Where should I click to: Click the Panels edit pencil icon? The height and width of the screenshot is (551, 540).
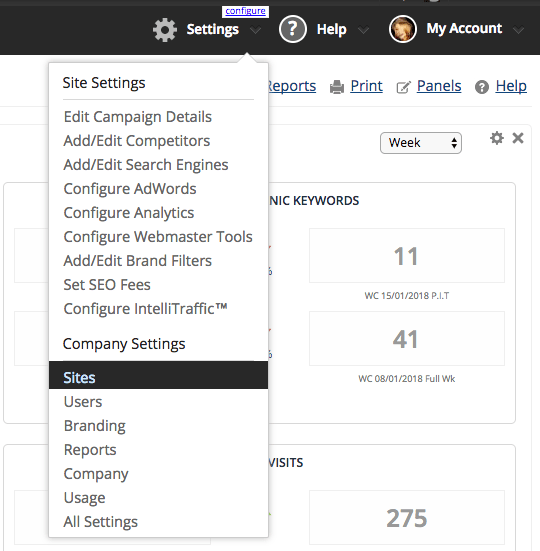click(403, 87)
